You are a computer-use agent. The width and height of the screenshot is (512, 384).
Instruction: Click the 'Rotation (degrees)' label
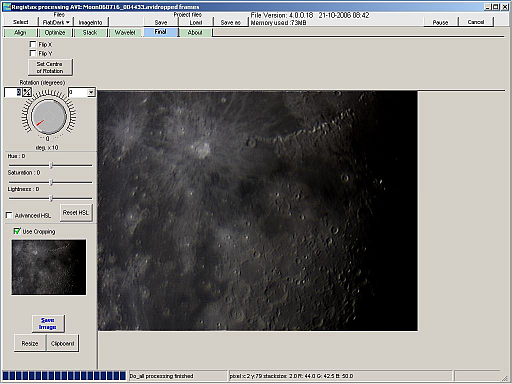pos(42,82)
